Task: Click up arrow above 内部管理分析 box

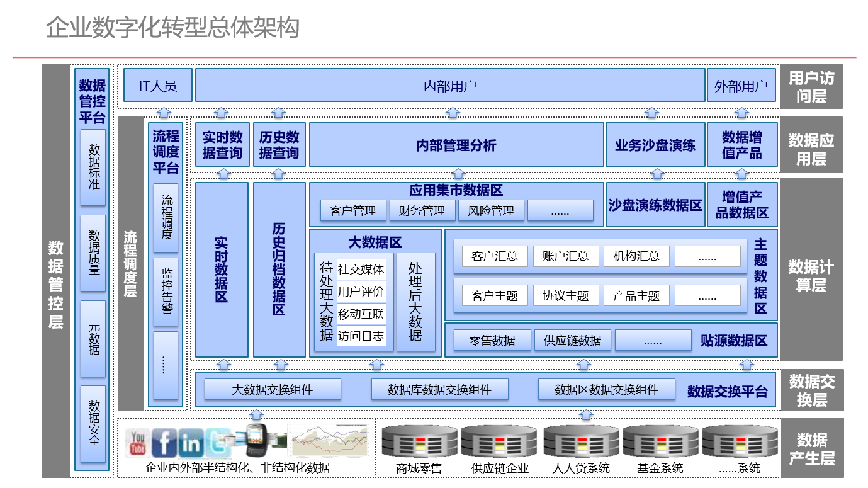Action: (453, 113)
